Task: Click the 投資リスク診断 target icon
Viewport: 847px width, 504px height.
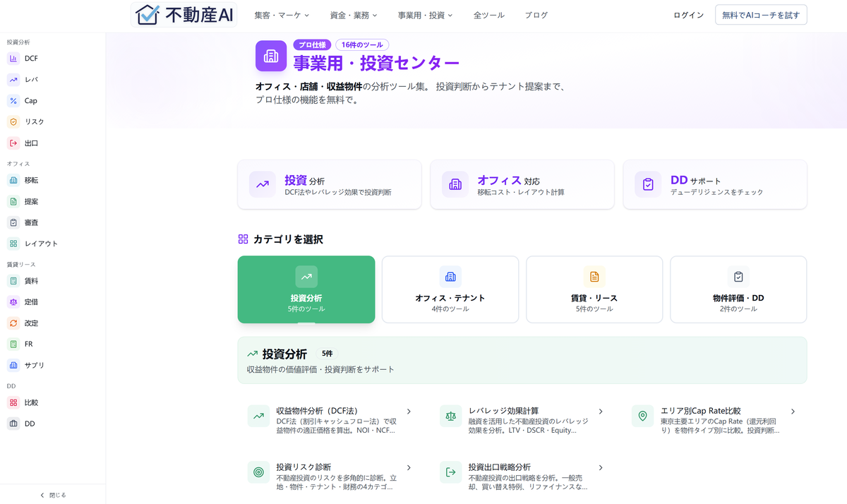Action: 259,472
